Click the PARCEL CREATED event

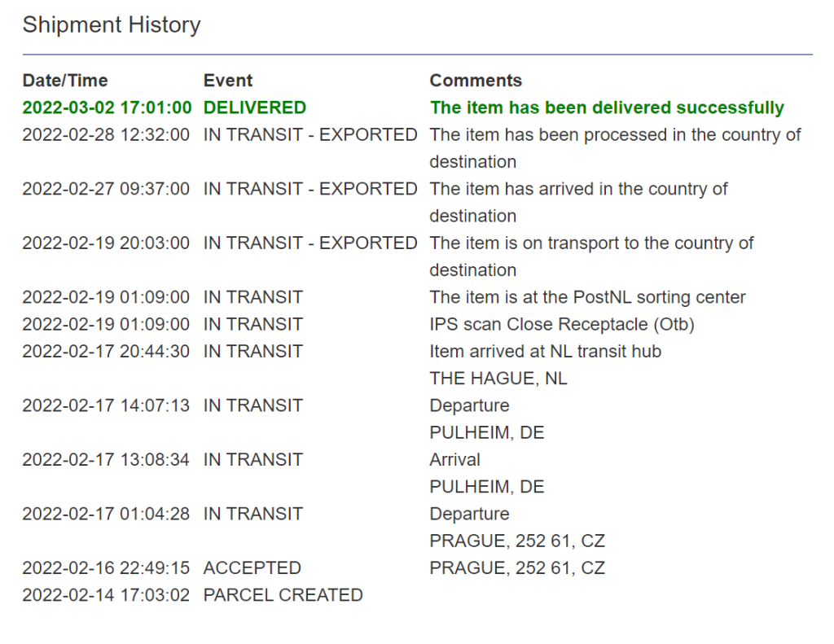point(283,595)
